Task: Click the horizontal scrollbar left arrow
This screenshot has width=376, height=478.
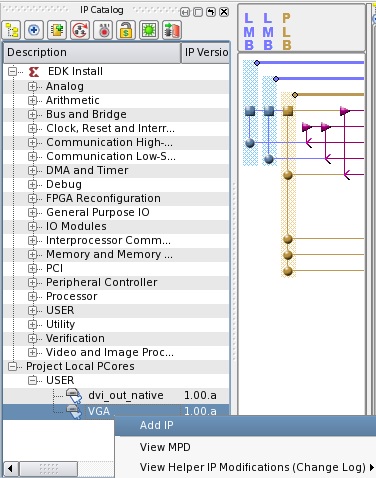Action: point(10,469)
